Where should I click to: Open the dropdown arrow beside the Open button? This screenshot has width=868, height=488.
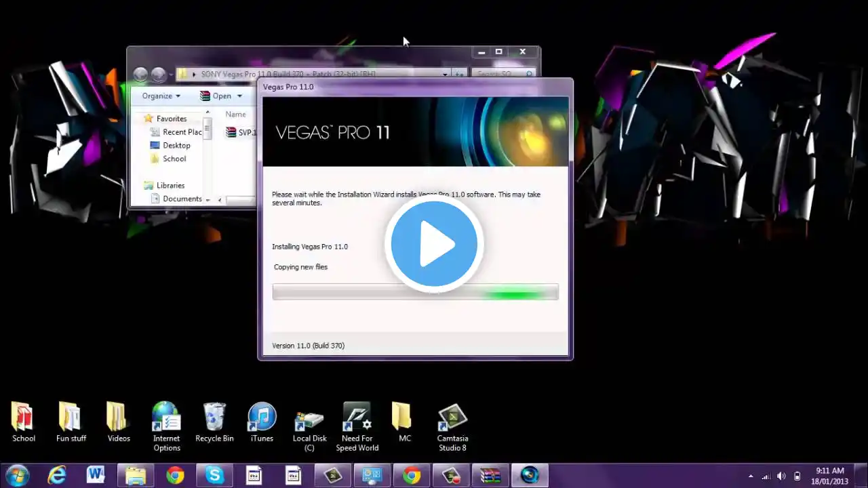(x=239, y=96)
